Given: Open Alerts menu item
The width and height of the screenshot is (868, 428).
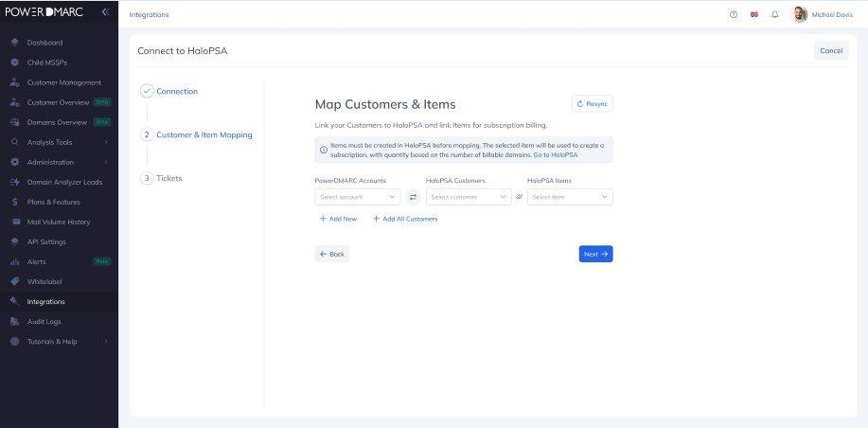Looking at the screenshot, I should click(x=37, y=262).
